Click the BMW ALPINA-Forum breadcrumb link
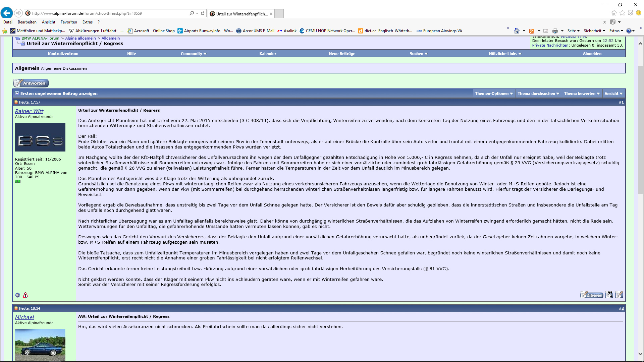The width and height of the screenshot is (644, 362). click(x=40, y=38)
